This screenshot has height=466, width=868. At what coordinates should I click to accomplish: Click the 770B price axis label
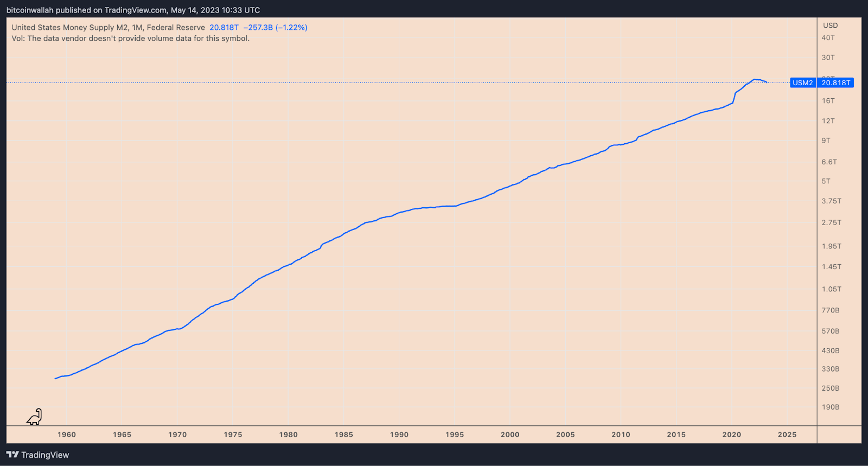(830, 310)
